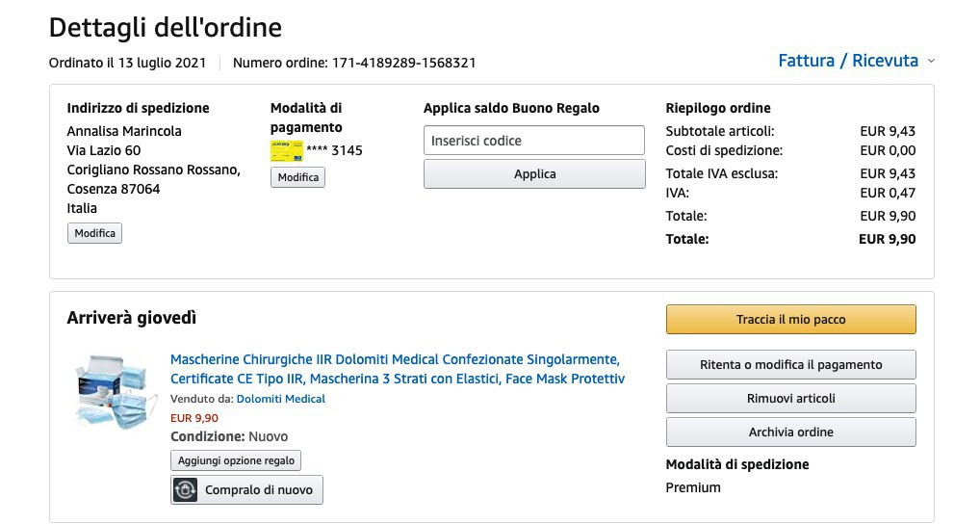Focus the Inserisci codice gift field
Screen dimensions: 980x524
tap(533, 141)
